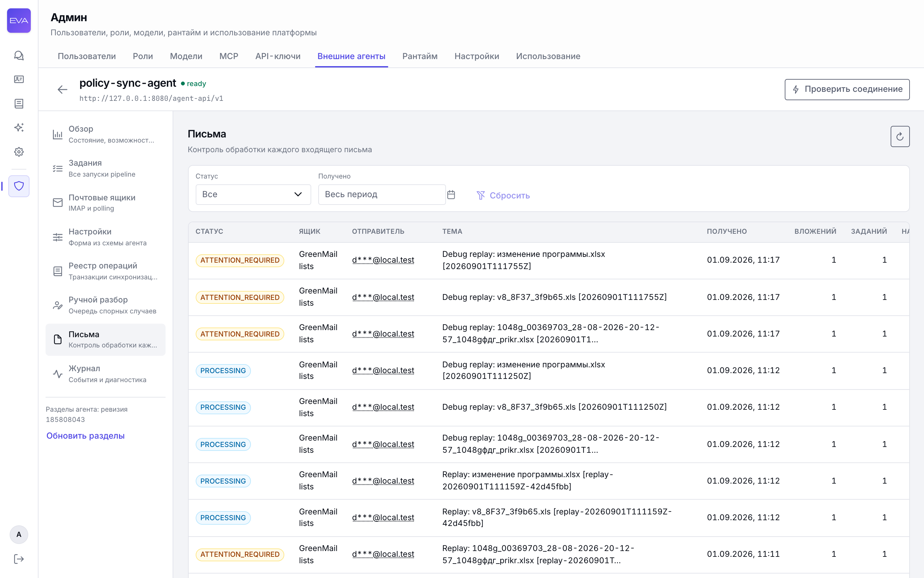Open Журнал section in sidebar

pos(105,374)
